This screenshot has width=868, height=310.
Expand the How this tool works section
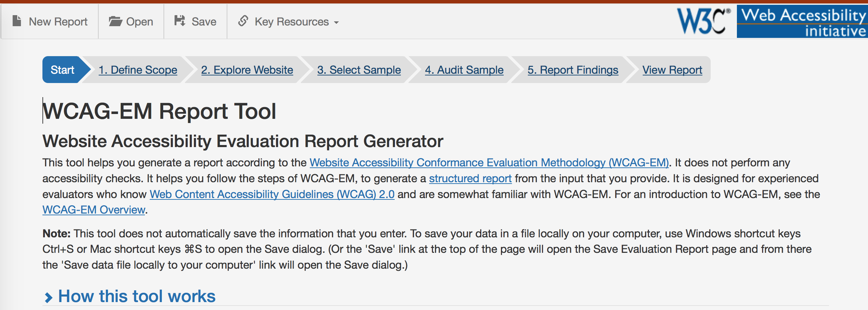(137, 296)
